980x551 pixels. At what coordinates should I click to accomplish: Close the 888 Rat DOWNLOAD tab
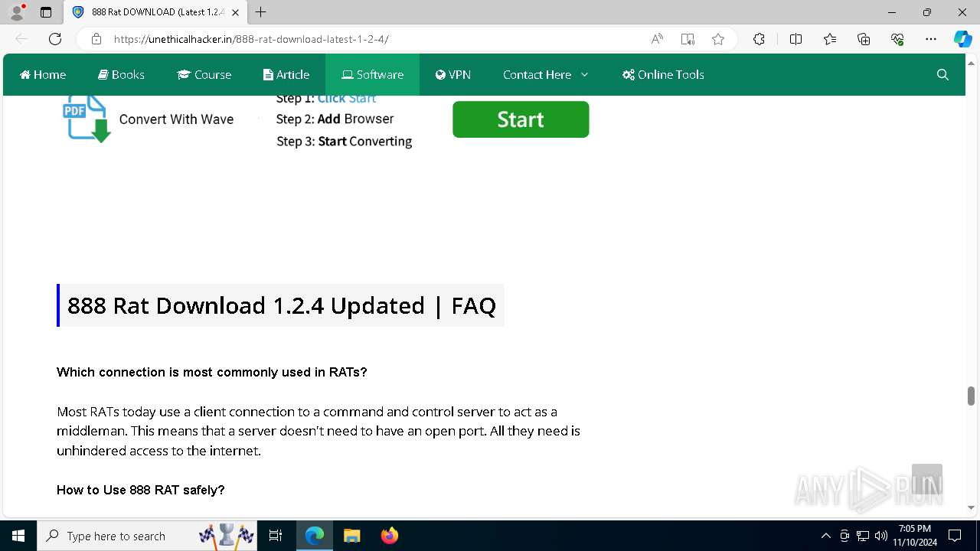point(235,12)
